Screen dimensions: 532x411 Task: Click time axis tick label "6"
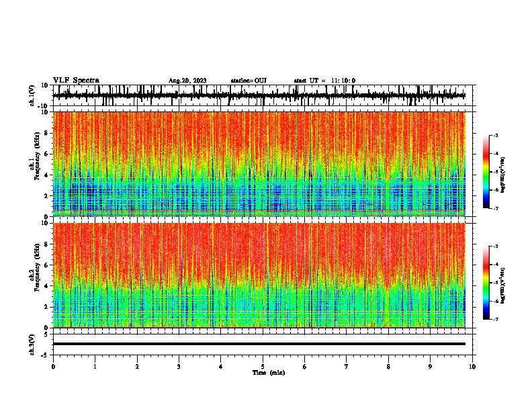[x=305, y=367]
